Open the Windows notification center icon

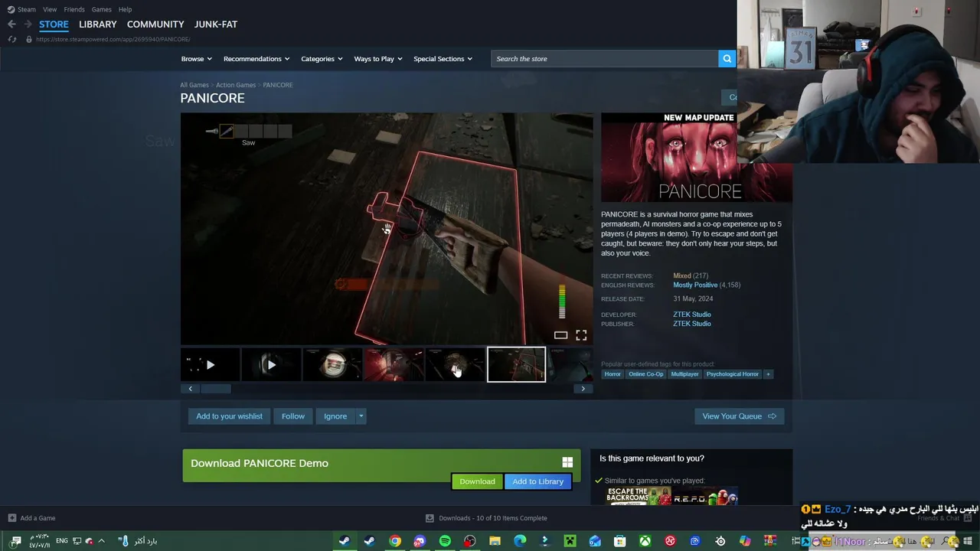point(16,541)
